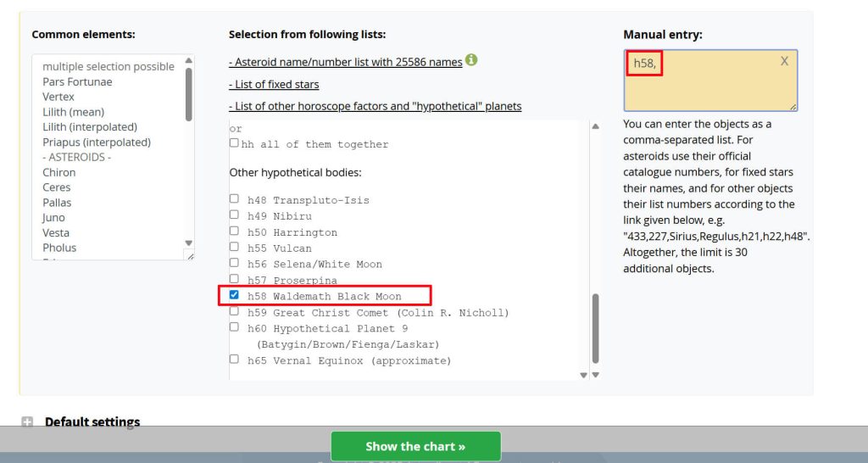Uncheck h58 Waldemath Black Moon
868x463 pixels.
(234, 295)
